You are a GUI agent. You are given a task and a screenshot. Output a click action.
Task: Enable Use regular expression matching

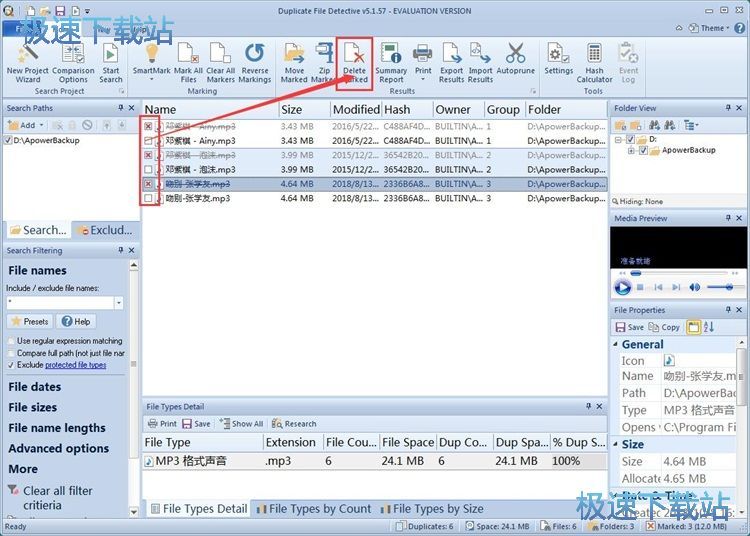11,341
